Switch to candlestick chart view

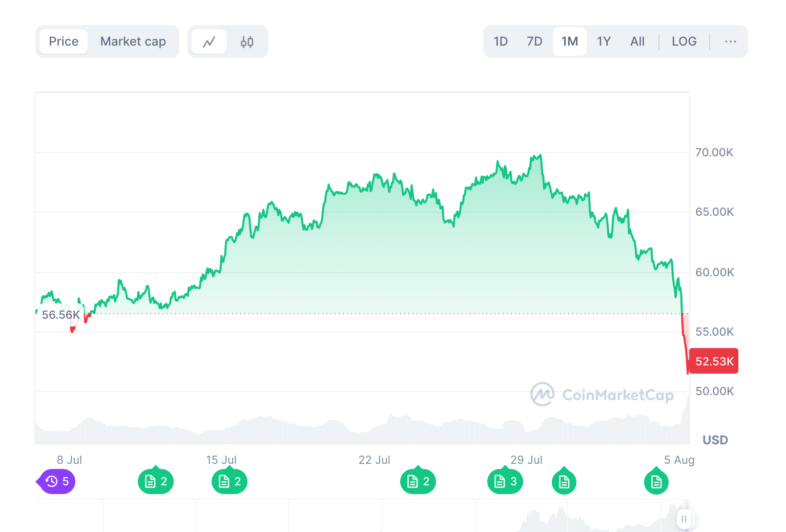[x=247, y=42]
